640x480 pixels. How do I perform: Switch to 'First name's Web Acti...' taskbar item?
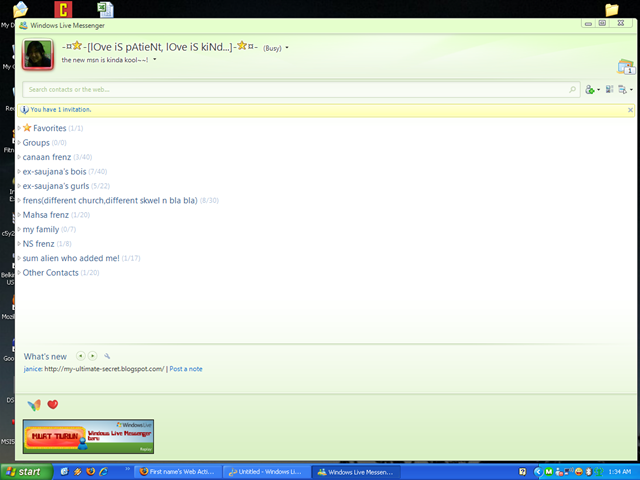point(178,472)
